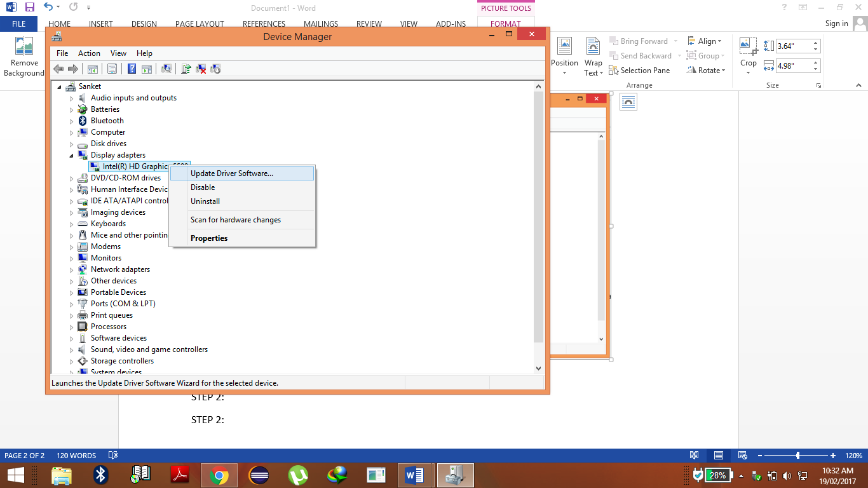The height and width of the screenshot is (488, 868).
Task: Choose Disable from the context menu
Action: click(242, 187)
